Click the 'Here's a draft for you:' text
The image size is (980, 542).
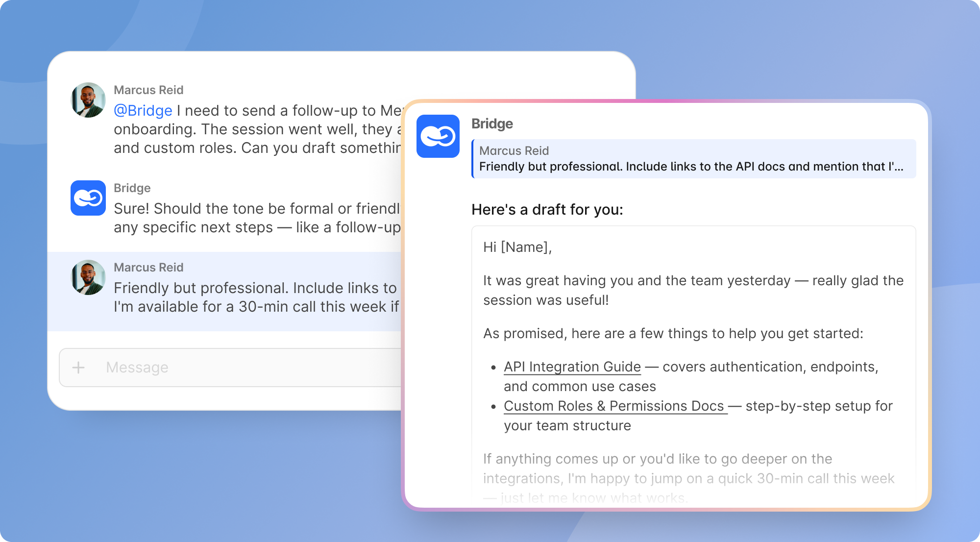(x=547, y=210)
